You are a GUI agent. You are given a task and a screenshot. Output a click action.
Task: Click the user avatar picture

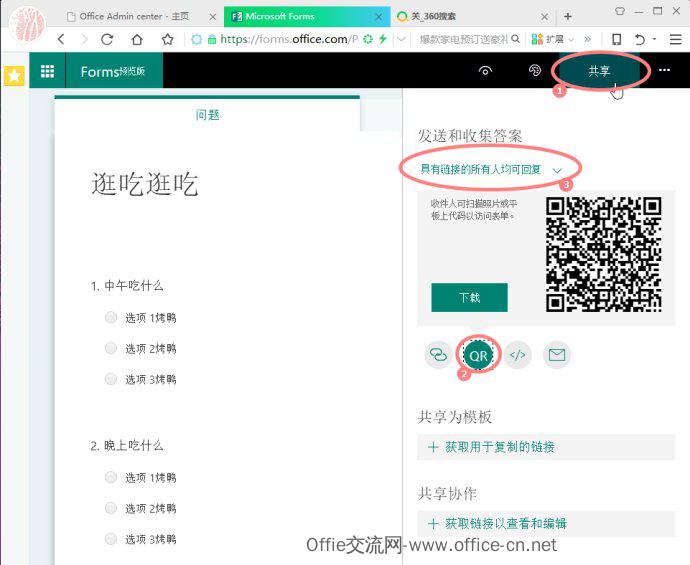tap(28, 24)
